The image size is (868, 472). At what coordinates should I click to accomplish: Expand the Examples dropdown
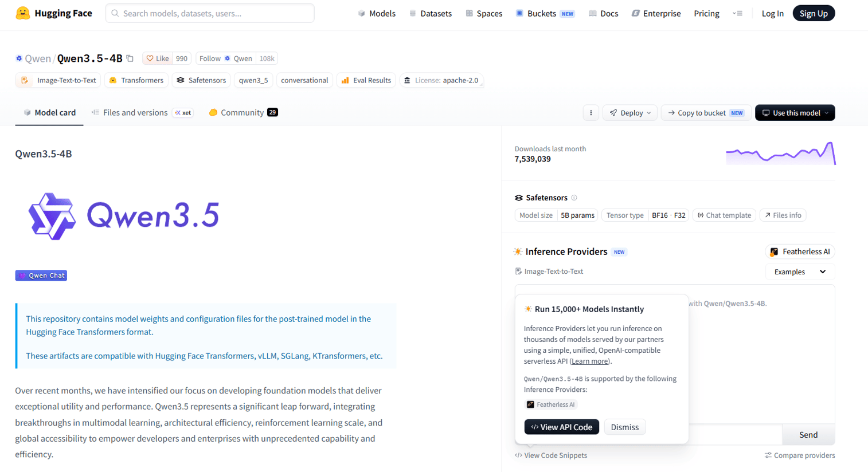point(800,272)
